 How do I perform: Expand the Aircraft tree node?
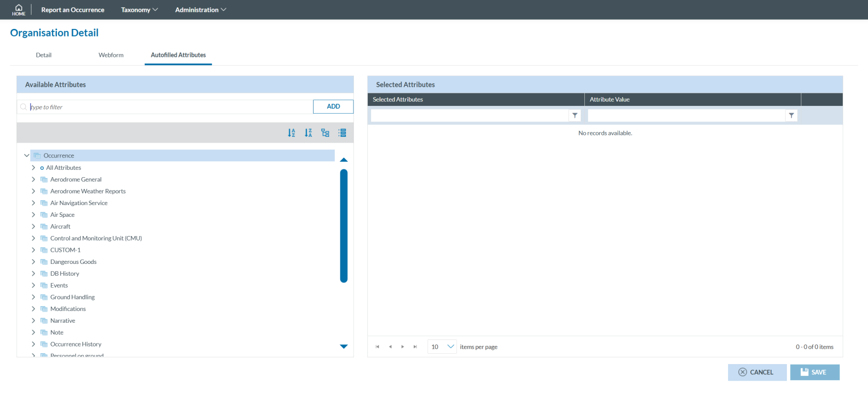click(34, 227)
